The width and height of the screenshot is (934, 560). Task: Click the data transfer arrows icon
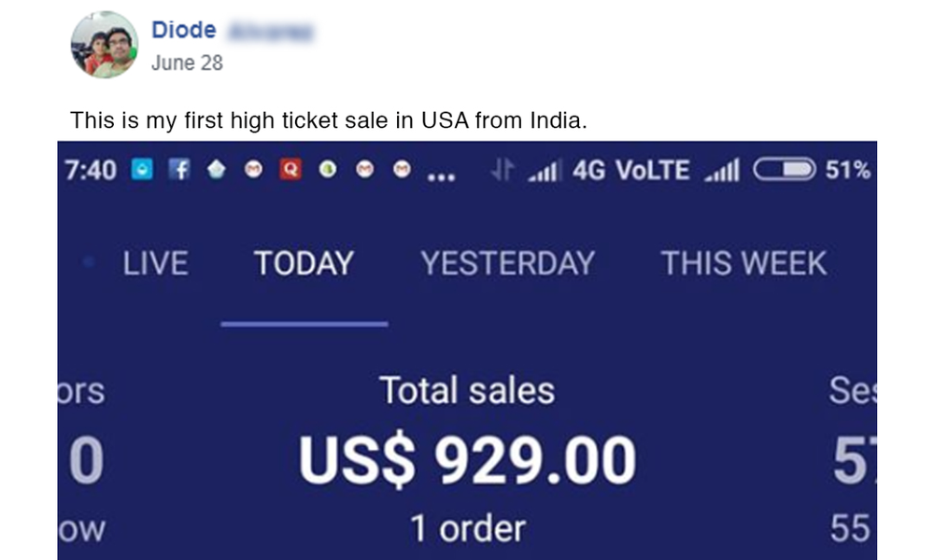[x=502, y=171]
